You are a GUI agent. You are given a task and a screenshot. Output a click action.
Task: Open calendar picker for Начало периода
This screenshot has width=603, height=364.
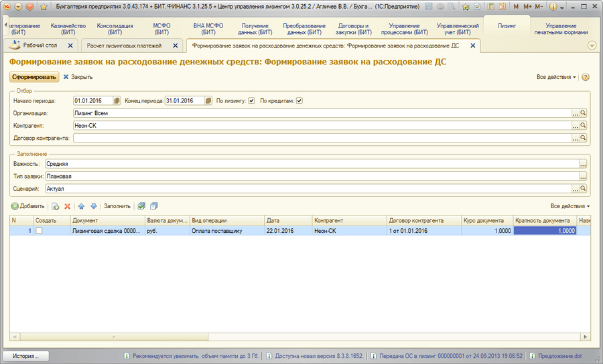(117, 100)
